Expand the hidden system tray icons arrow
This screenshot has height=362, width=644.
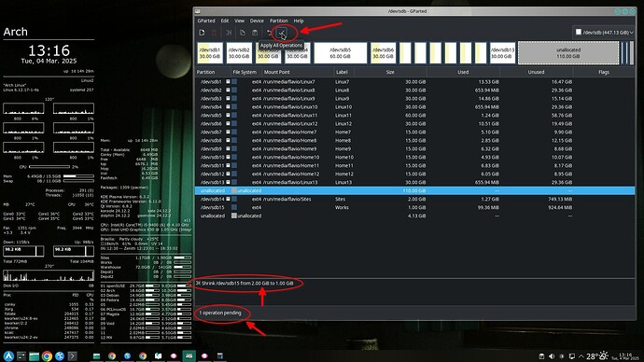(581, 356)
